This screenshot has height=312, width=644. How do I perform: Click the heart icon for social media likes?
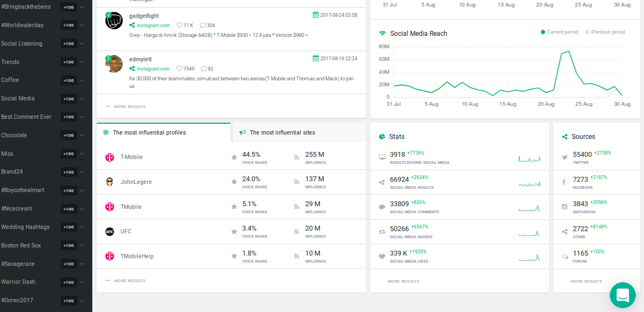382,257
